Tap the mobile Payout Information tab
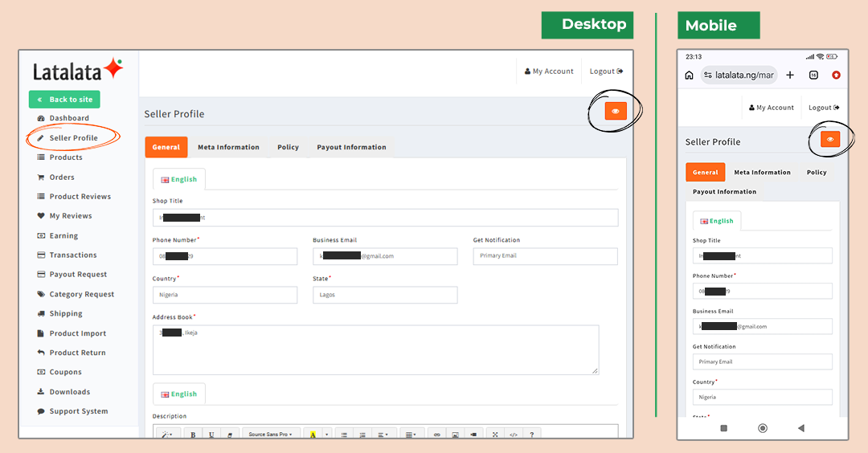868x453 pixels. [x=724, y=192]
